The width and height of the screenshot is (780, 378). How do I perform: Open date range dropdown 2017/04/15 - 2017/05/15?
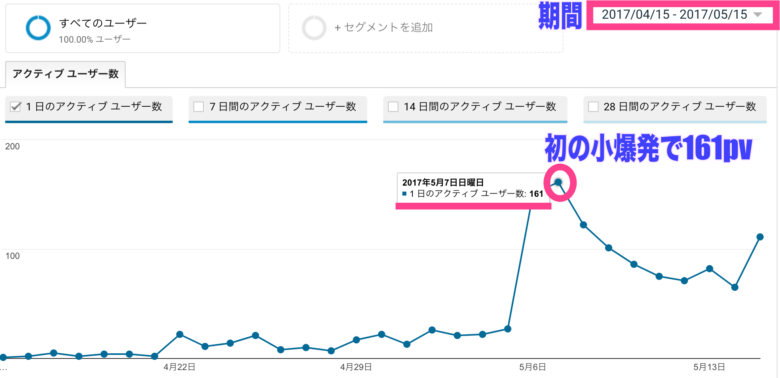point(681,15)
